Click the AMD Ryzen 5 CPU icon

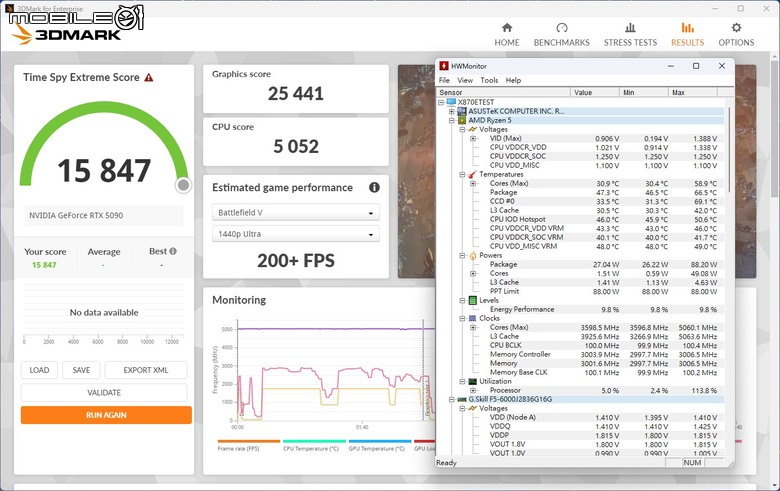point(462,120)
